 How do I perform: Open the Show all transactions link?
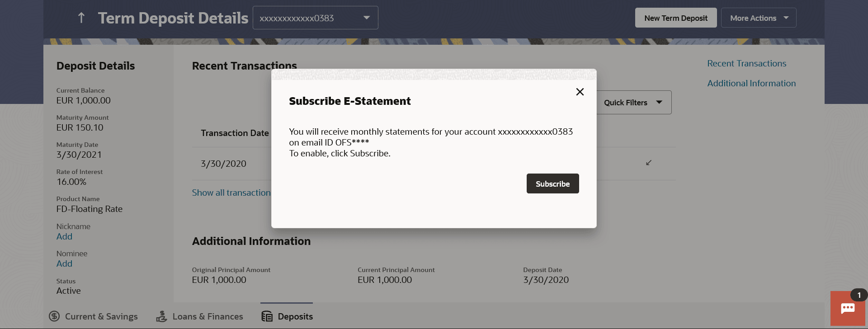pos(231,193)
